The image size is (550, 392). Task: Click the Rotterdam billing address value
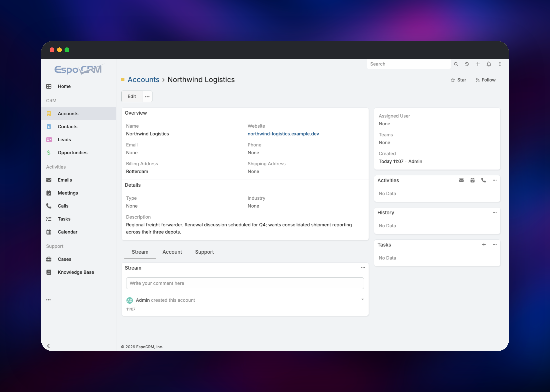[137, 172]
